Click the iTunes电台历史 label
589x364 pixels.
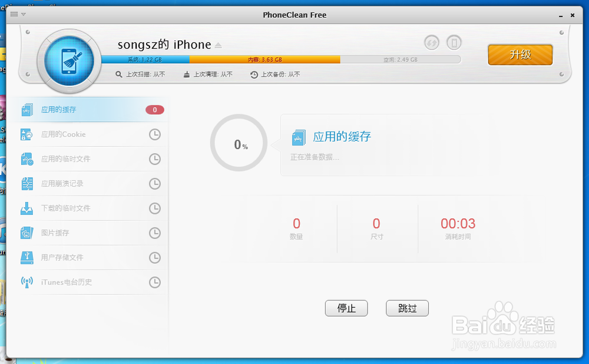(67, 282)
